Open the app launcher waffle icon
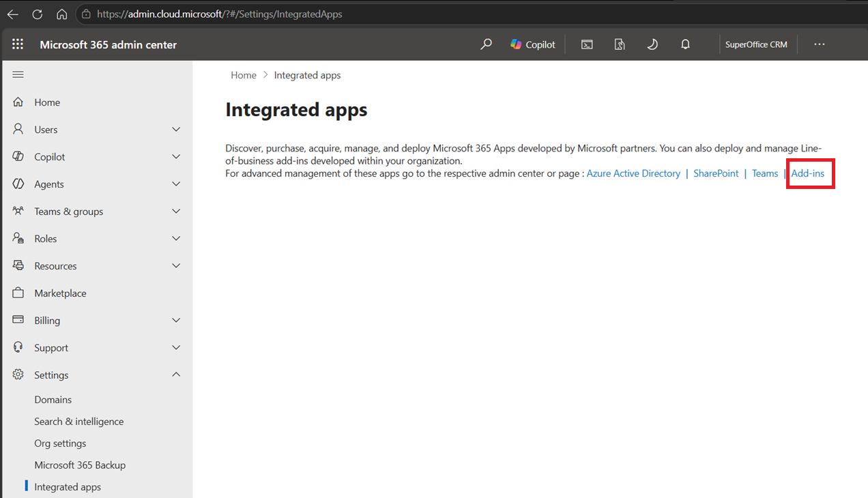 pos(18,44)
